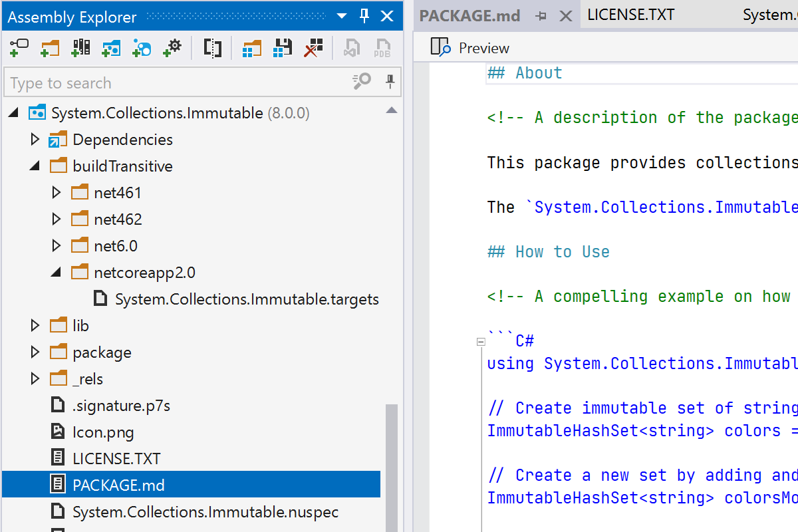This screenshot has width=798, height=532.
Task: Click the Explore running processes gear icon
Action: 172,48
